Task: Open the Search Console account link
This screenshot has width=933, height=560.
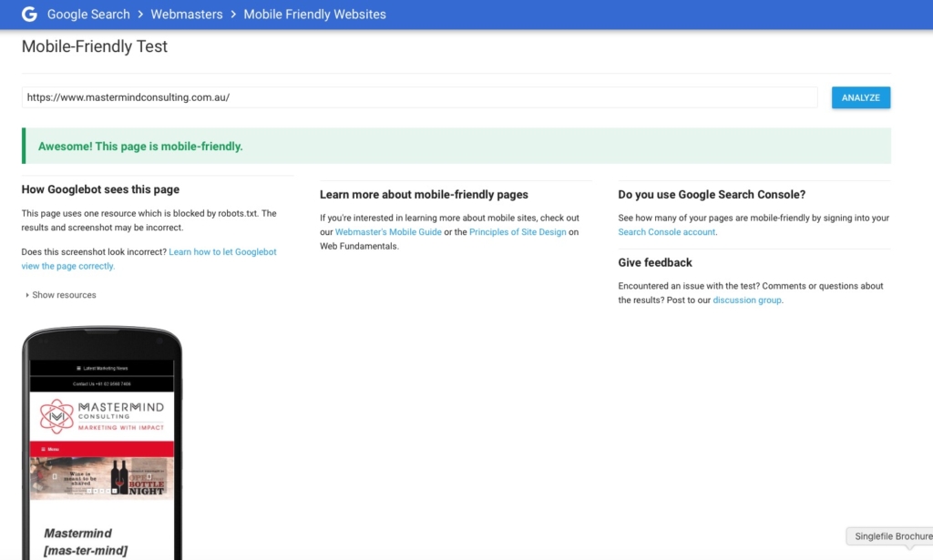Action: [666, 232]
